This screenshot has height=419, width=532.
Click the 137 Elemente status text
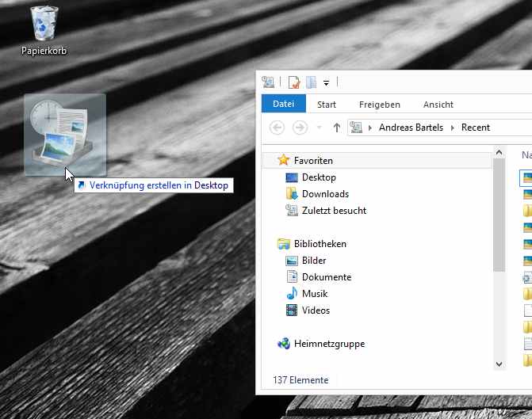[x=300, y=380]
